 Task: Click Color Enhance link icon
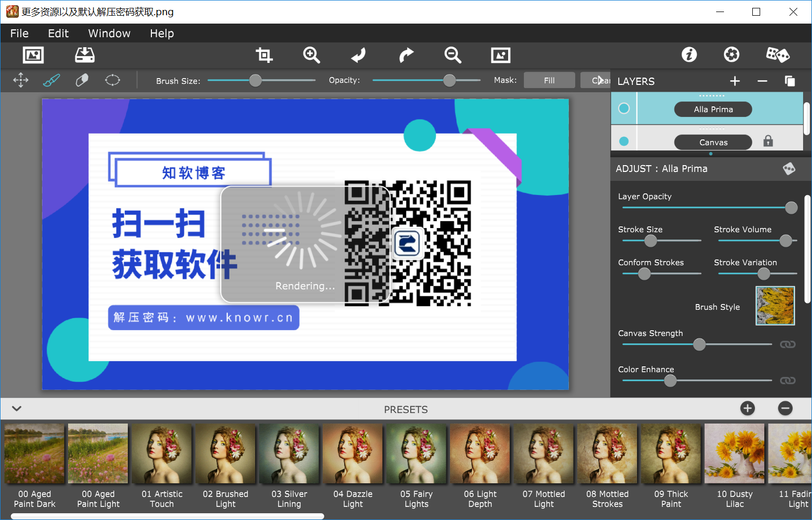coord(788,381)
